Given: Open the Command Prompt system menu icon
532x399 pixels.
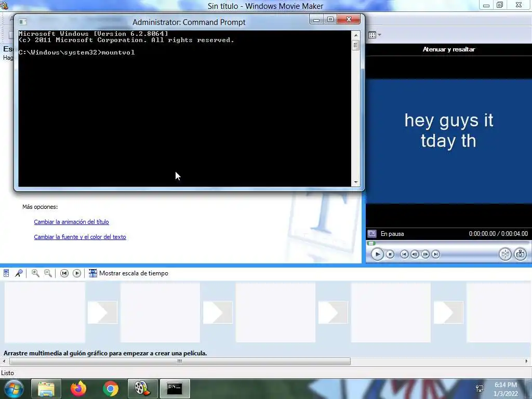Looking at the screenshot, I should click(x=23, y=22).
